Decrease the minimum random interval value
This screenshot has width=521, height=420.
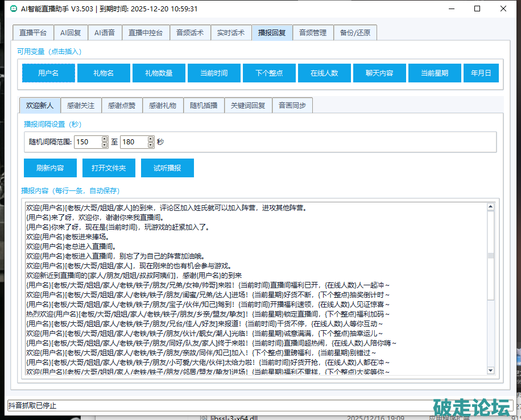pos(105,145)
